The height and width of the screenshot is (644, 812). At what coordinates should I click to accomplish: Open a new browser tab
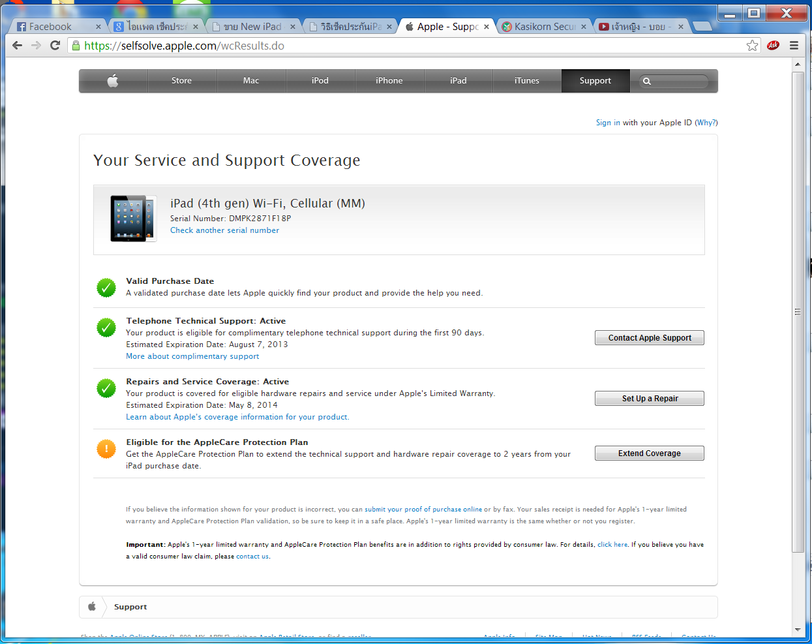tap(702, 26)
